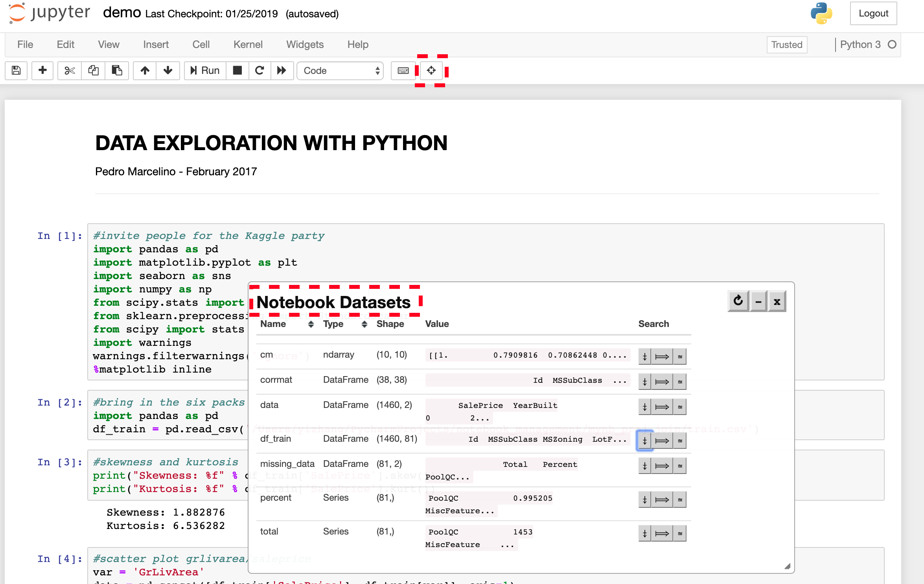Open the cell type dropdown showing Code
The image size is (924, 584).
[340, 71]
